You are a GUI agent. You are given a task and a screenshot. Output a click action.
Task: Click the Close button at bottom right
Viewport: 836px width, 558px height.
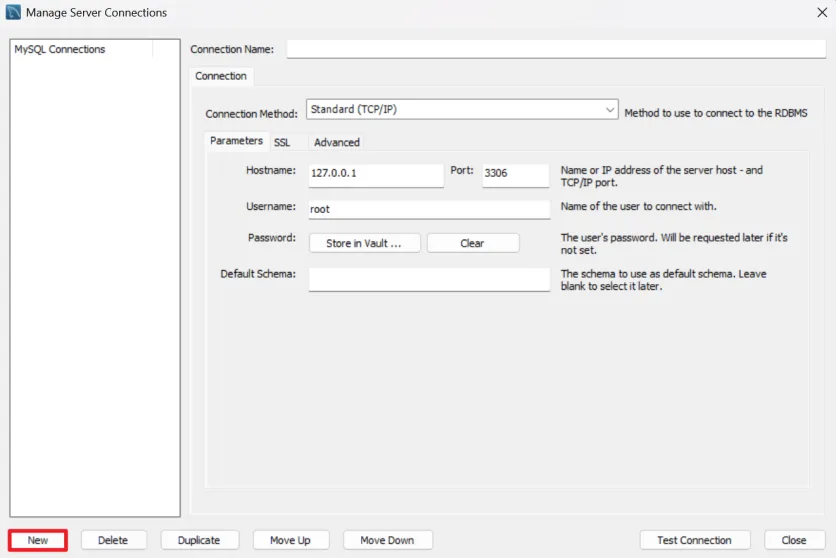794,540
